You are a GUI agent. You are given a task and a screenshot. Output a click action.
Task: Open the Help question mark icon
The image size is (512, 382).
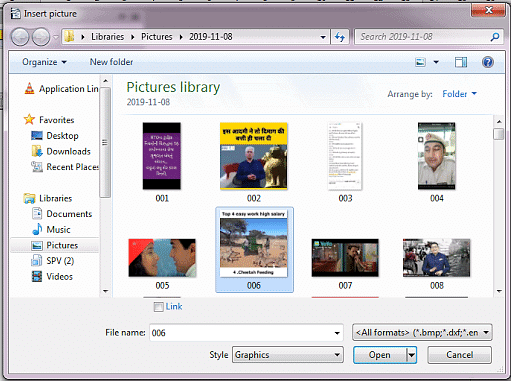[488, 62]
